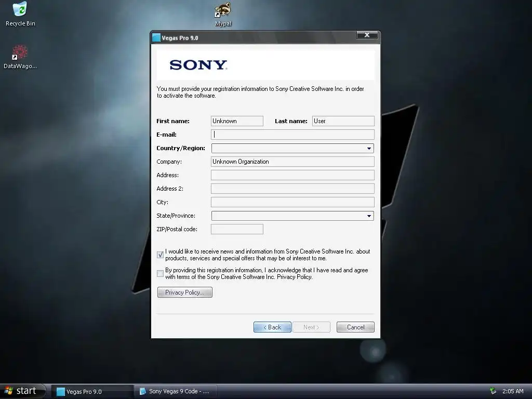Select the Mypal desktop shortcut icon
The width and height of the screenshot is (532, 399).
click(223, 14)
